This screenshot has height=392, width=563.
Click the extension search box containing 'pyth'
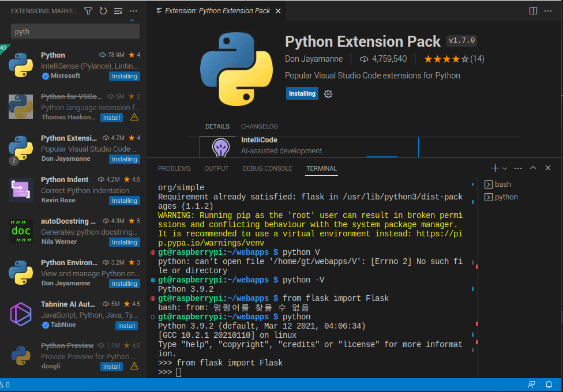(75, 31)
